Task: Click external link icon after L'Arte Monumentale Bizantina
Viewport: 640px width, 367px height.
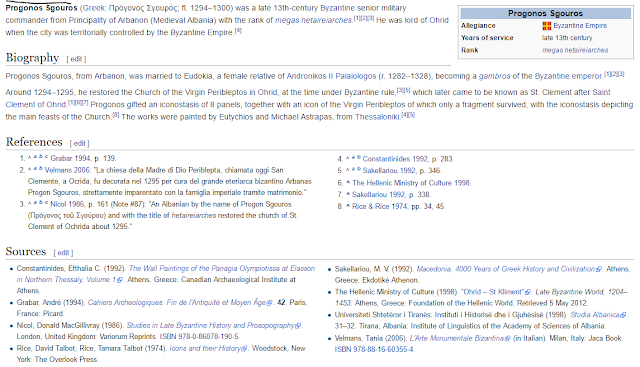Action: pos(508,339)
